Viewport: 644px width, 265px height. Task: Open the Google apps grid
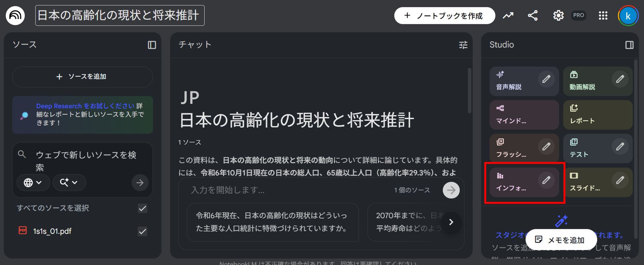(x=603, y=15)
